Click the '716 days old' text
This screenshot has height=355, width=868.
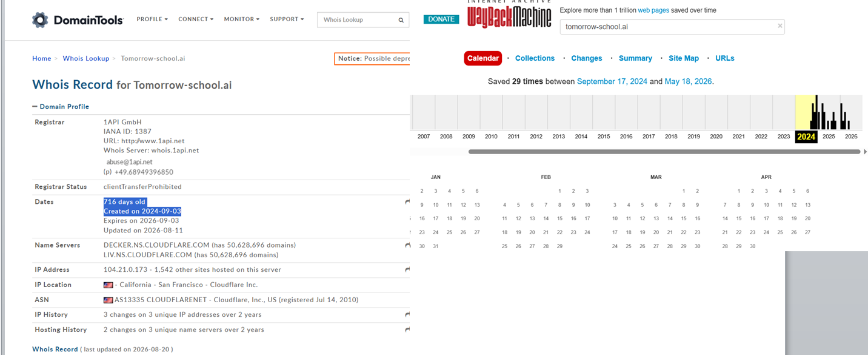pyautogui.click(x=125, y=202)
